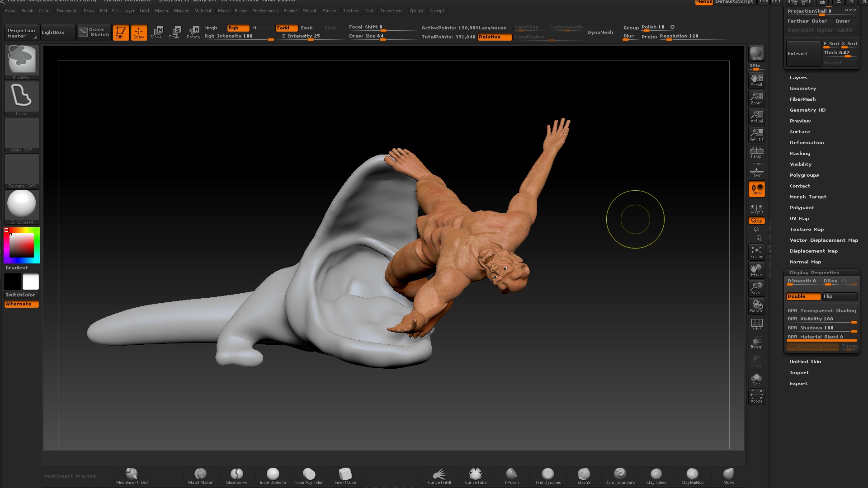
Task: Open the Zplugin menu
Action: 416,11
